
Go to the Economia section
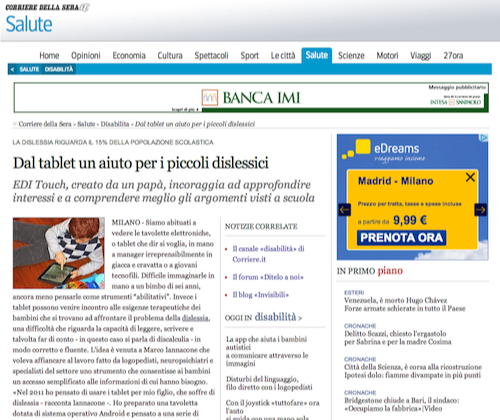pos(129,55)
